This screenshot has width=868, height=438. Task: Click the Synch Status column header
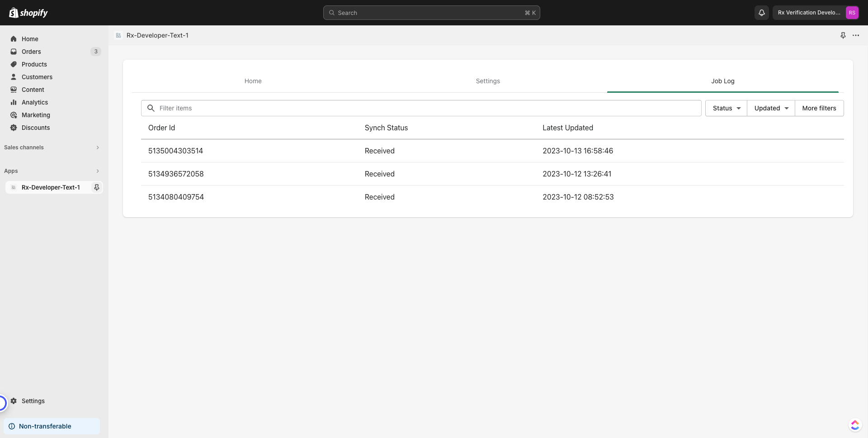click(x=386, y=128)
